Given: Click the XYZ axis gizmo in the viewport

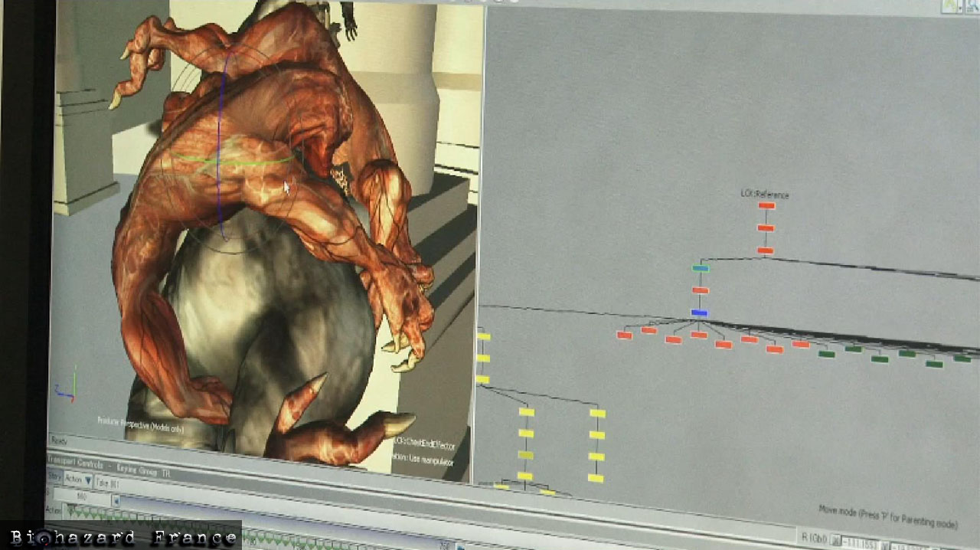Looking at the screenshot, I should click(x=65, y=383).
